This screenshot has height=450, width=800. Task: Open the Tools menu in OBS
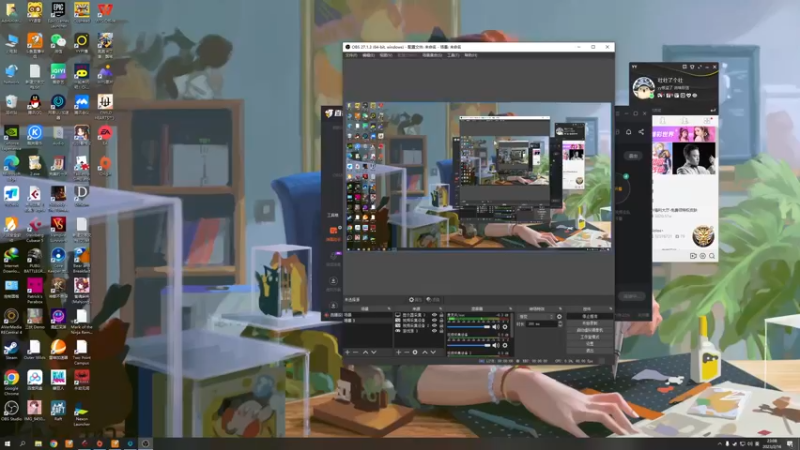coord(453,55)
